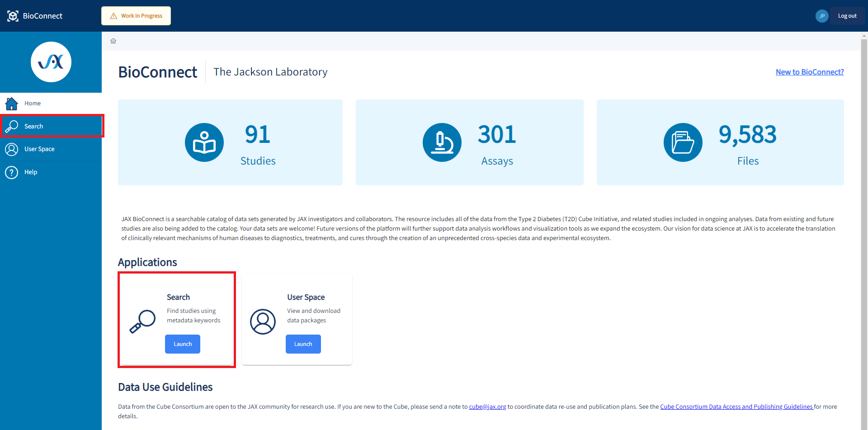Image resolution: width=868 pixels, height=430 pixels.
Task: Click the breadcrumb home icon
Action: coord(113,41)
